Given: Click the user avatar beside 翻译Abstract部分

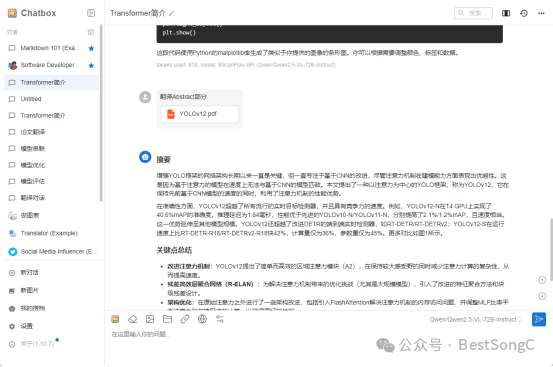Looking at the screenshot, I should 145,97.
